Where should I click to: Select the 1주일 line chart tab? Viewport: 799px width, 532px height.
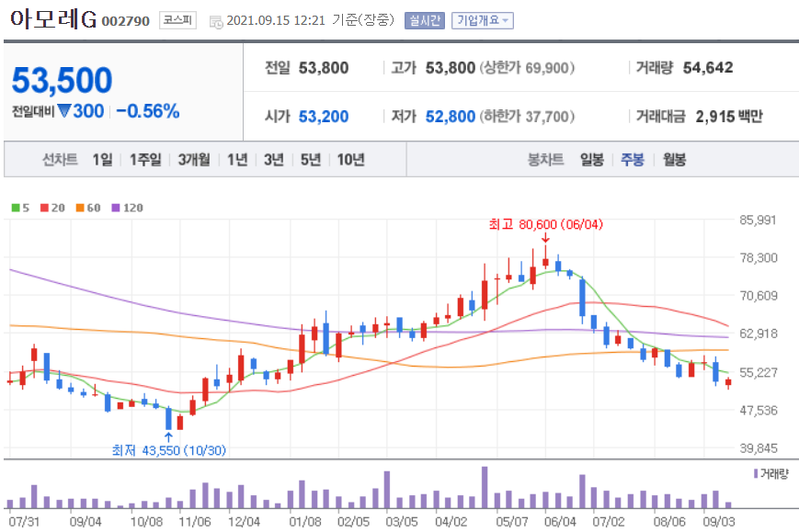(x=145, y=160)
